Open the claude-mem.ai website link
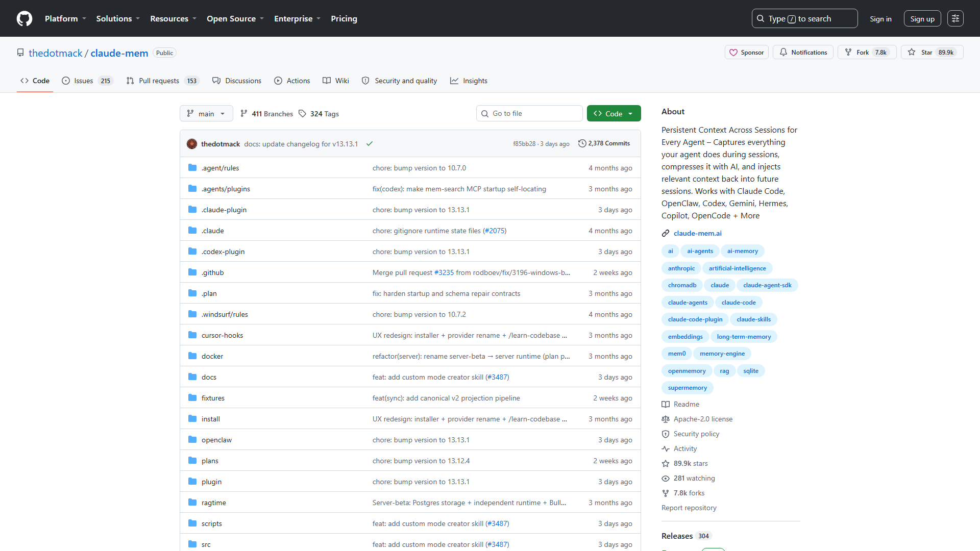980x551 pixels. pyautogui.click(x=697, y=233)
